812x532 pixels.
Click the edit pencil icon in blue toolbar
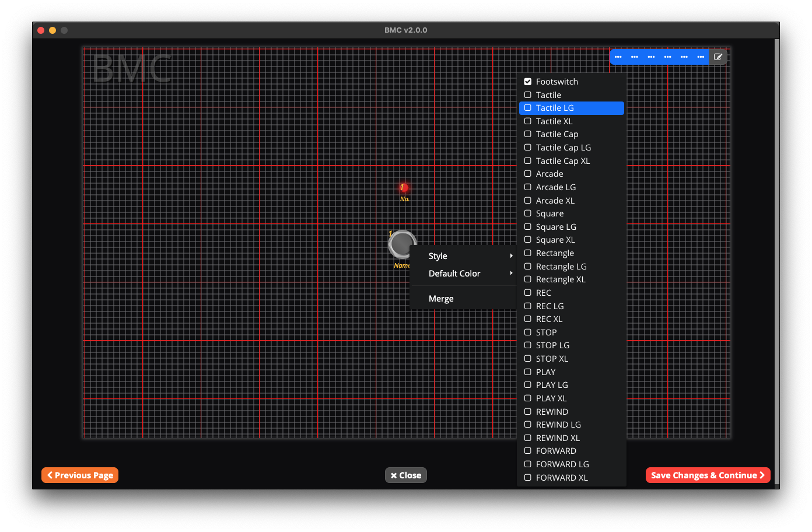[x=718, y=57]
